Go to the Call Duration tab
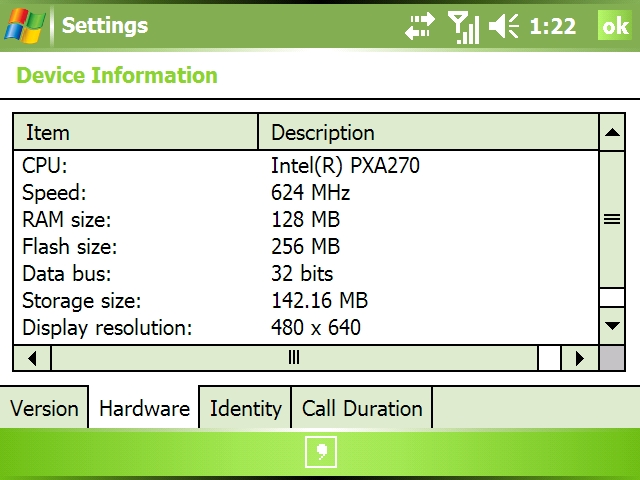The image size is (640, 480). pos(362,408)
